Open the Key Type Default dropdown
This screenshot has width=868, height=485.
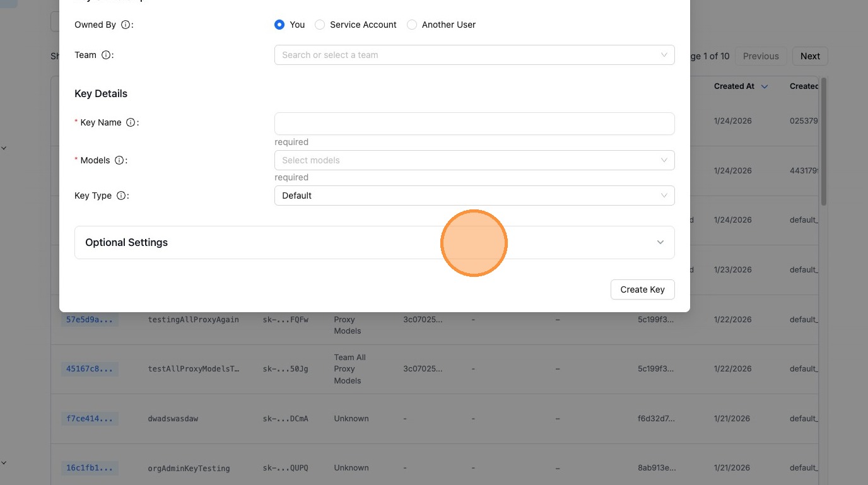[474, 196]
